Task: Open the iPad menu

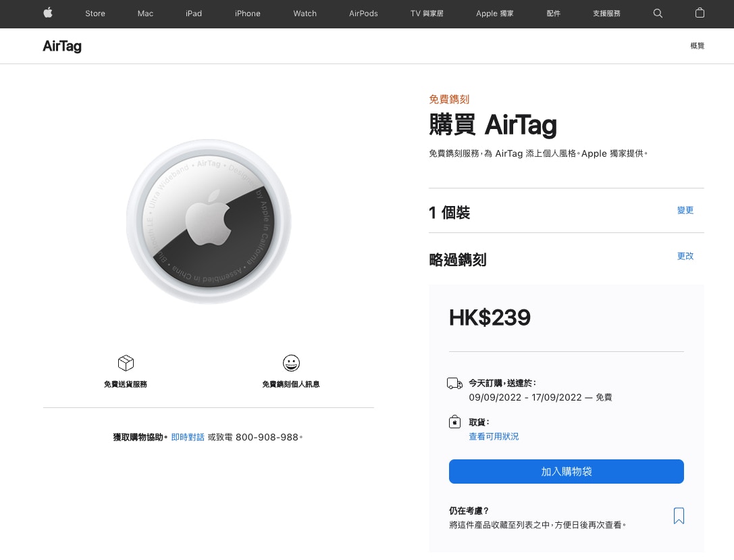Action: [x=194, y=14]
